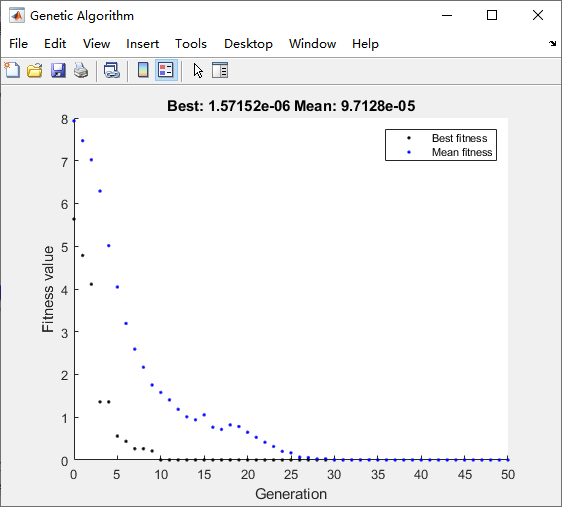Activate the Edit Plot arrow tool

[198, 70]
